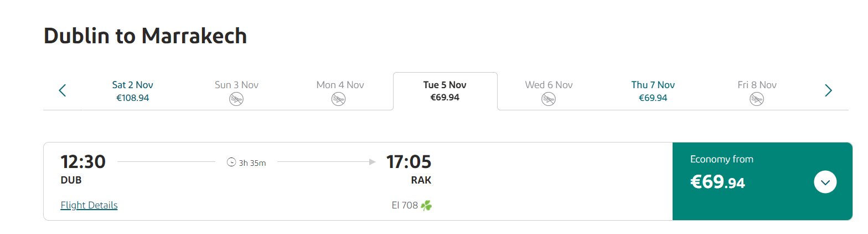This screenshot has height=234, width=868.
Task: Show earlier dates with left chevron
Action: point(63,90)
